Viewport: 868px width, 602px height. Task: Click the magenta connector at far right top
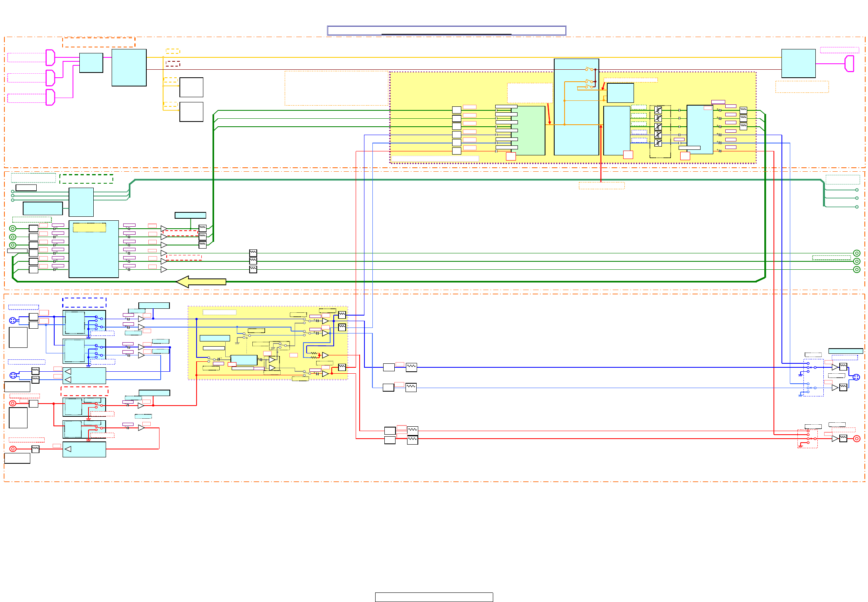pos(849,64)
